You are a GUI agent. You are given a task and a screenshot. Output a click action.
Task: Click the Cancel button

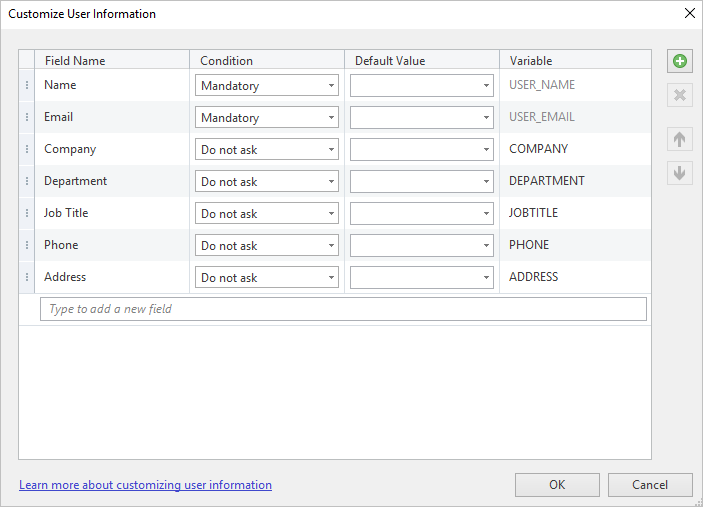(650, 485)
